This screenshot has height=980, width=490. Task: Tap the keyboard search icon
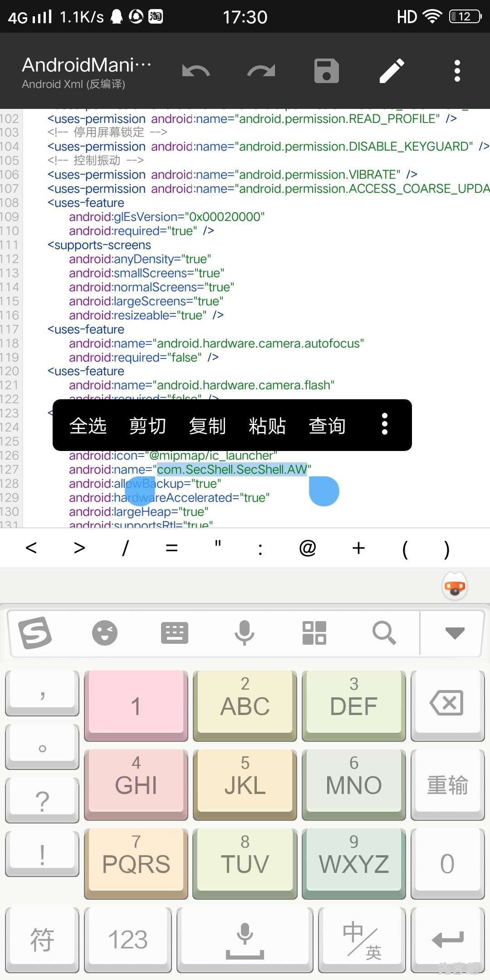[384, 633]
